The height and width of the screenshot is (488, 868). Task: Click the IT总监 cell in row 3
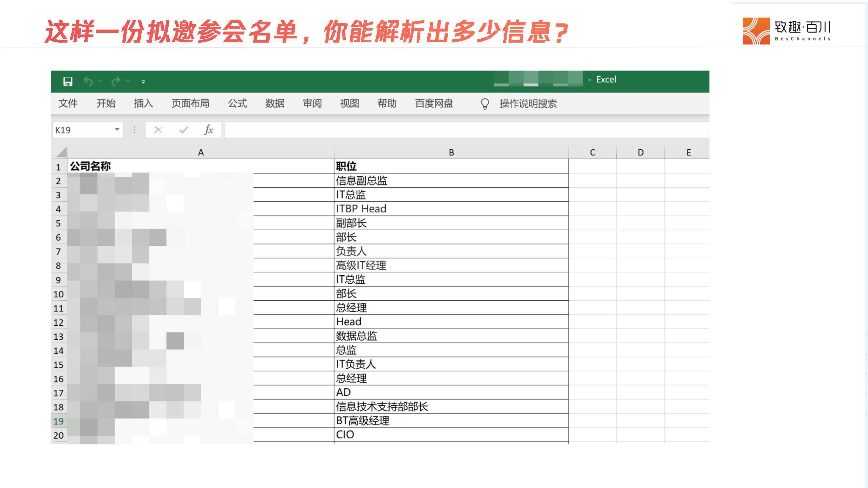click(451, 195)
